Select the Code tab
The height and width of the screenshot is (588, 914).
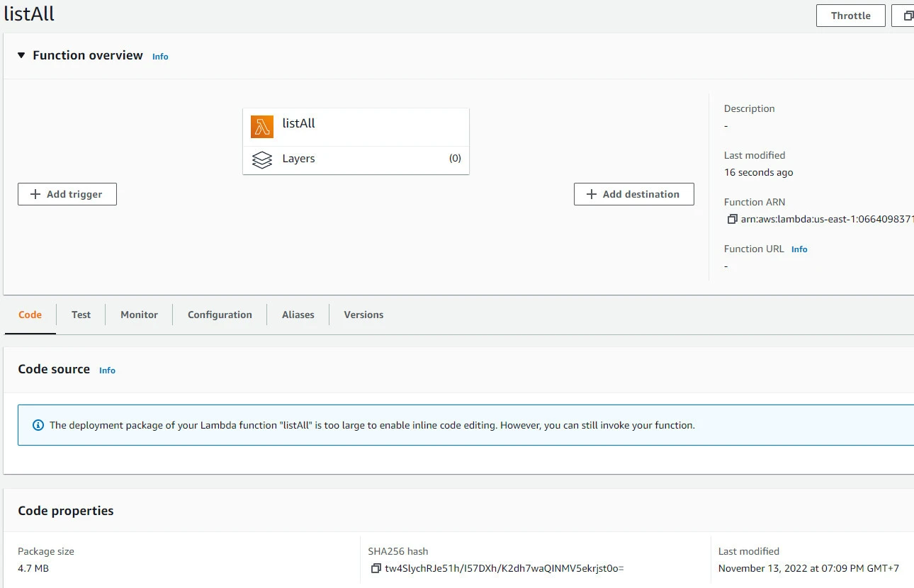click(x=30, y=315)
